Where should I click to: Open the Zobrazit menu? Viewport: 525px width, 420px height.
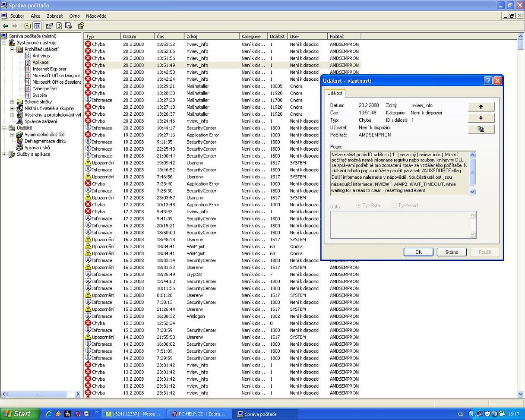pyautogui.click(x=54, y=16)
